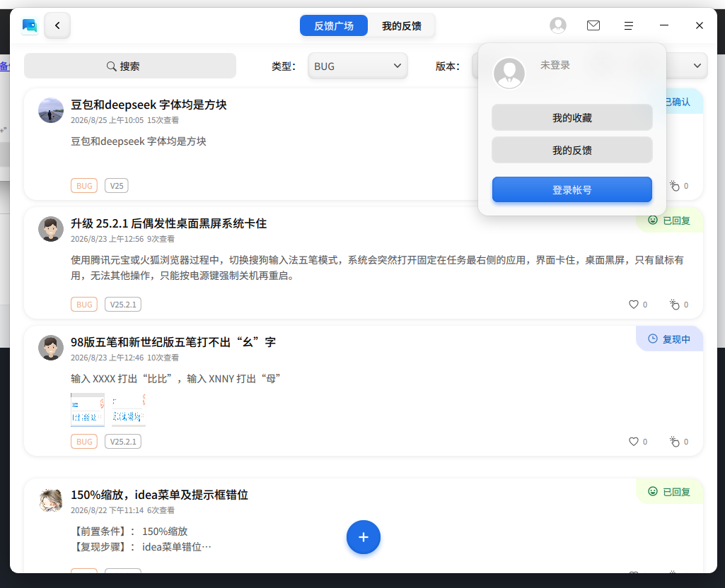Click 我的收藏 in the account popup
Screen dimensions: 725x588
point(572,118)
